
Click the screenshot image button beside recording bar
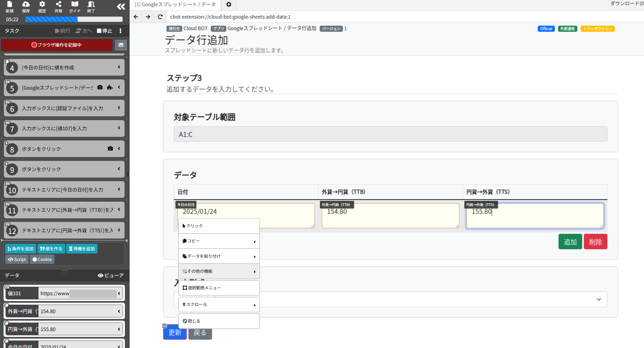(x=121, y=45)
